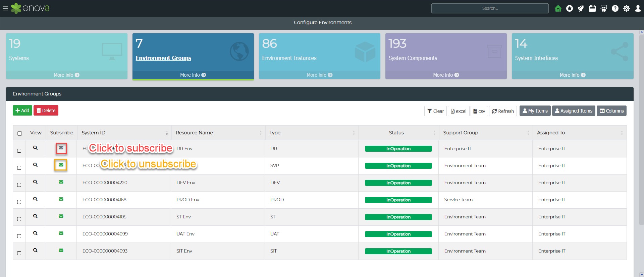The image size is (644, 277).
Task: Open the Columns chooser button
Action: 611,111
